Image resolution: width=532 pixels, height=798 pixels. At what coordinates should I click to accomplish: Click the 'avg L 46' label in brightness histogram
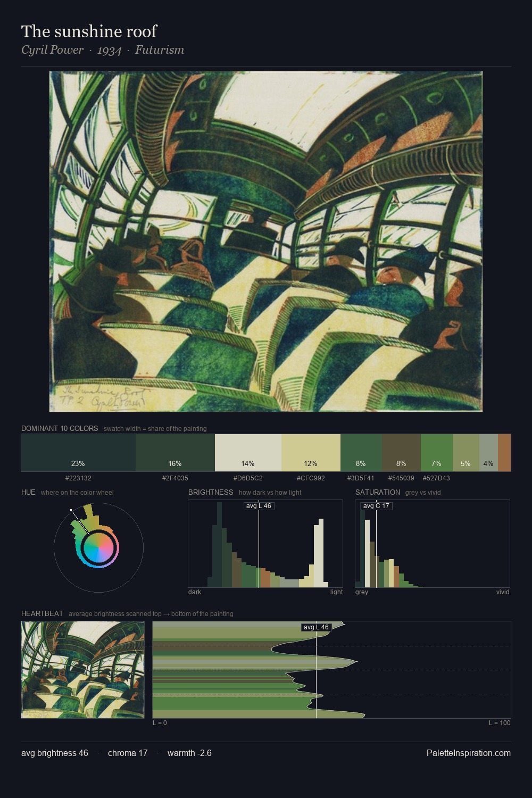[259, 506]
